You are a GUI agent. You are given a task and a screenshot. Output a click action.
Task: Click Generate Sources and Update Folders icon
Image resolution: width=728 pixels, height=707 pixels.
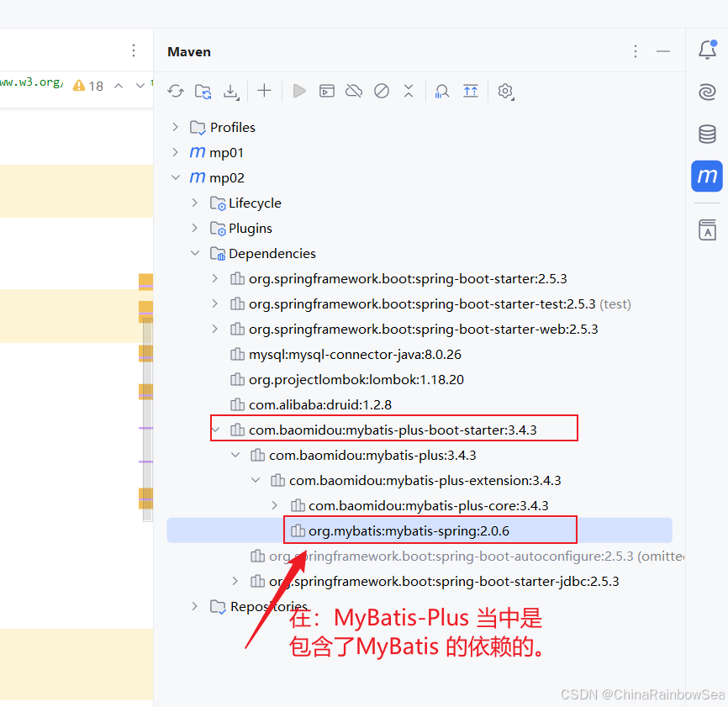point(203,91)
